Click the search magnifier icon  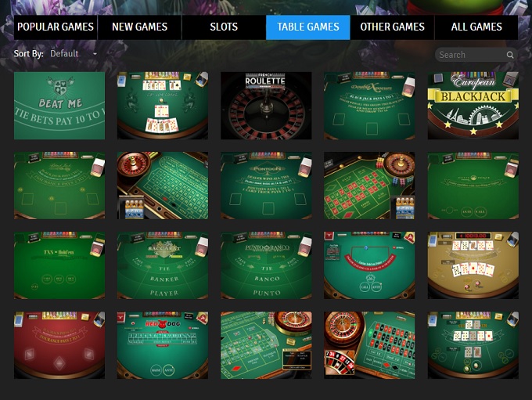509,55
